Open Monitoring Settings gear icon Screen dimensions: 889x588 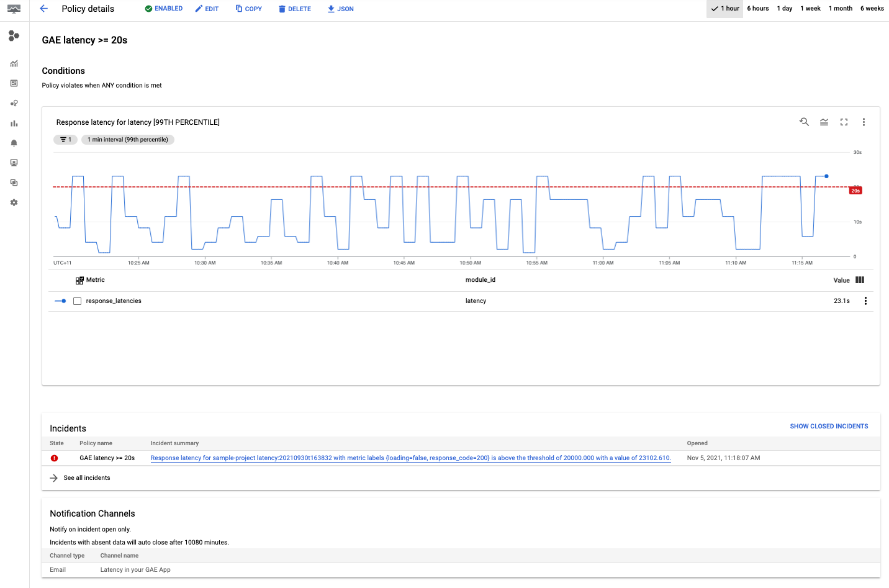click(14, 202)
